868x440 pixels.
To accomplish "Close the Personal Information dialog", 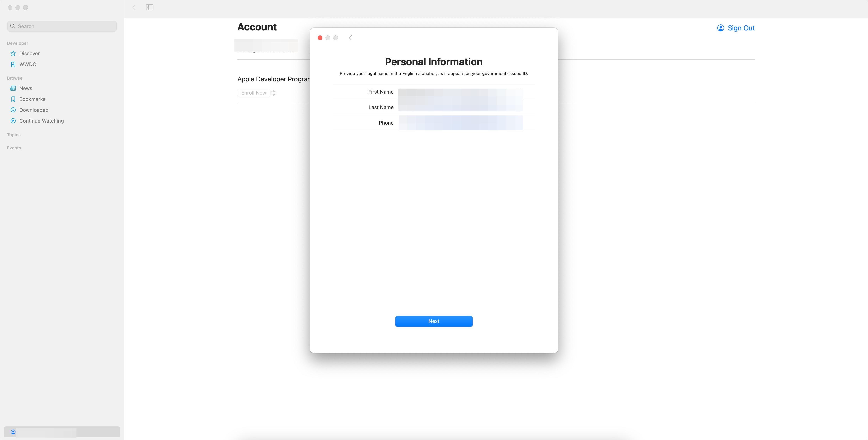I will (x=320, y=38).
